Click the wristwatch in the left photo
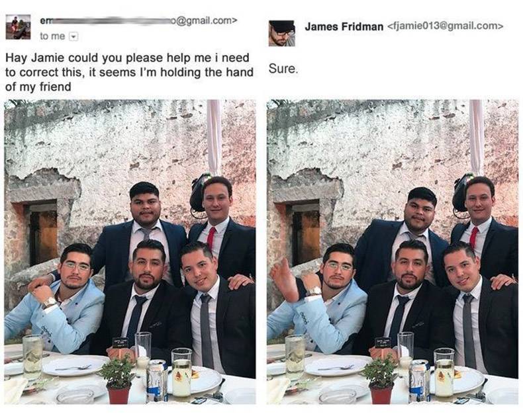The image size is (523, 420). point(50,302)
